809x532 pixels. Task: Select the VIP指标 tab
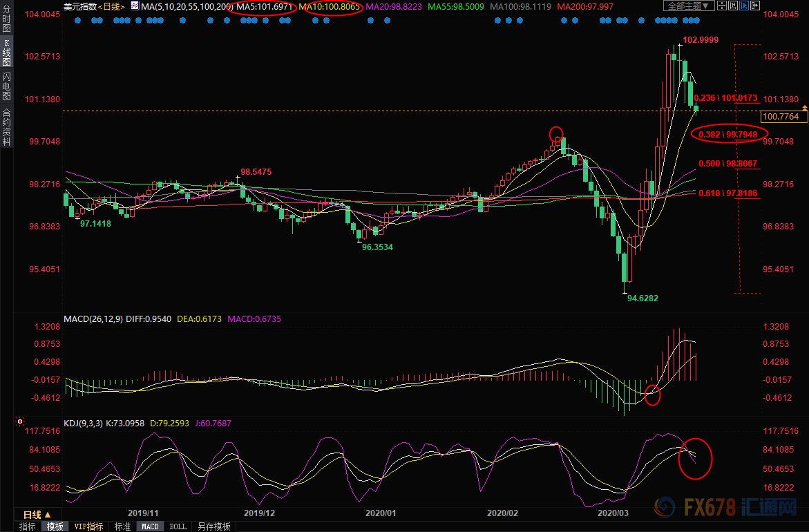tap(88, 526)
